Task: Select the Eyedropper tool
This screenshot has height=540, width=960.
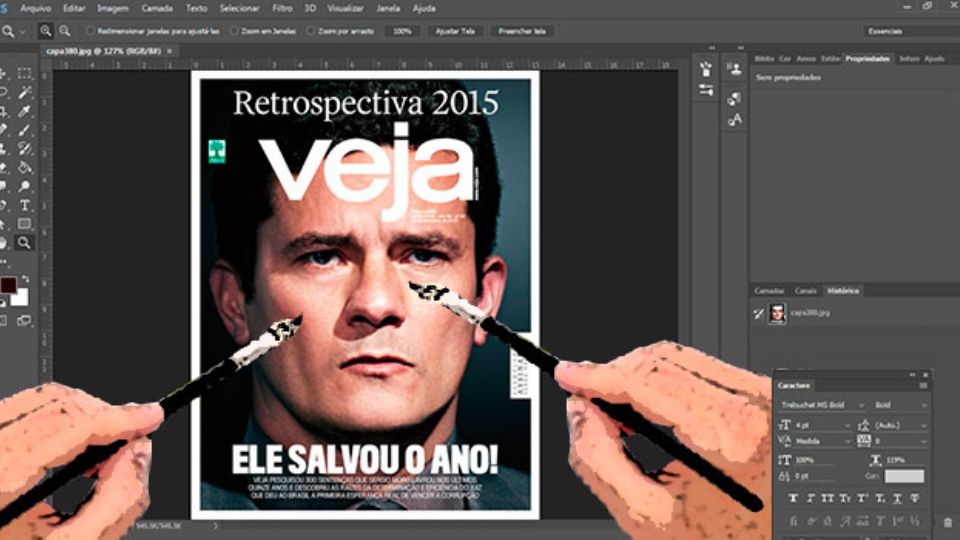Action: (24, 111)
